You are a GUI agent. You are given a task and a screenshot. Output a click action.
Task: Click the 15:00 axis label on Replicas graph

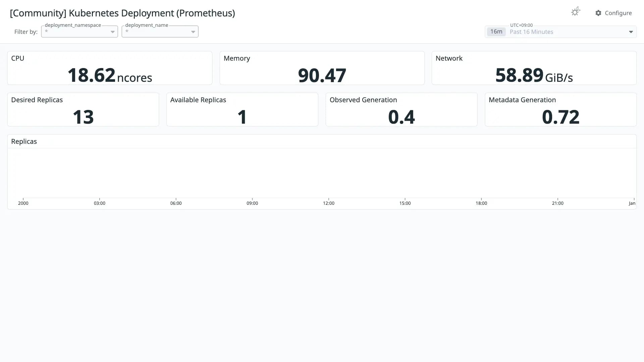[405, 203]
